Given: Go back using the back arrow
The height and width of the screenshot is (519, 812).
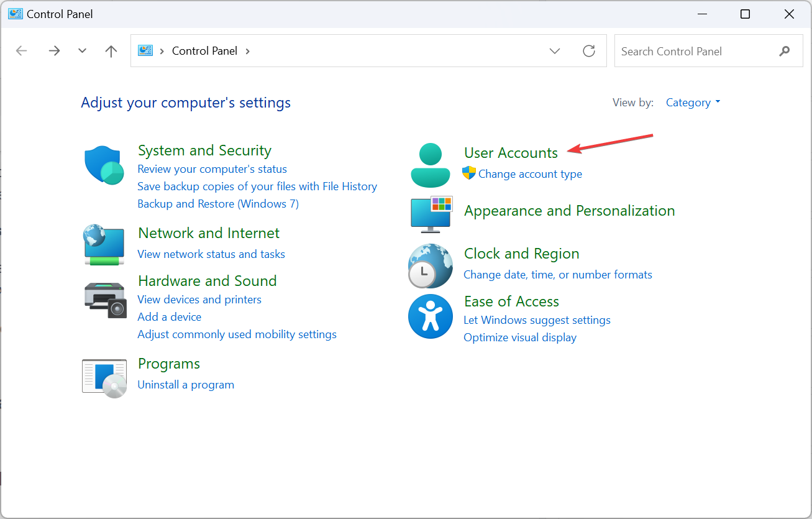Looking at the screenshot, I should pyautogui.click(x=22, y=51).
